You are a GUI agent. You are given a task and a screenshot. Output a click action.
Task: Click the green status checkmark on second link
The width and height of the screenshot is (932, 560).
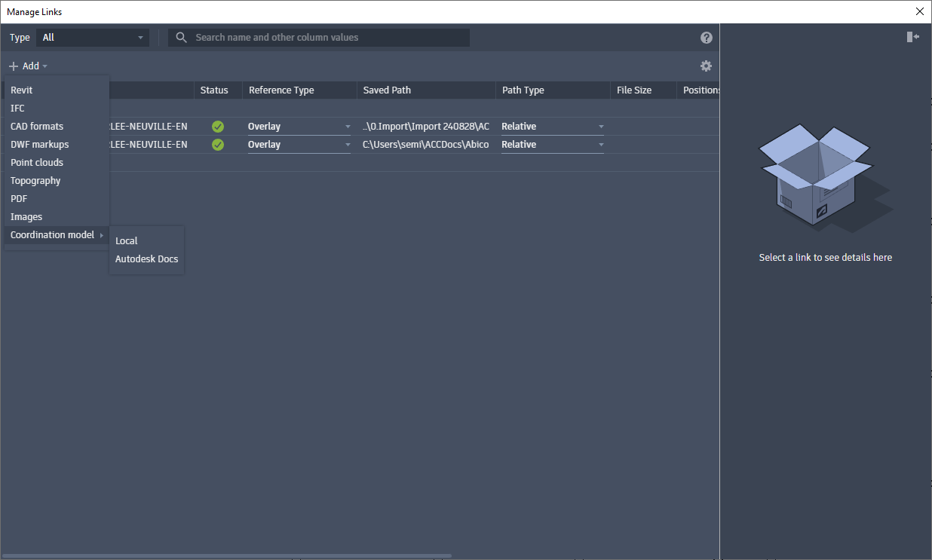point(218,144)
